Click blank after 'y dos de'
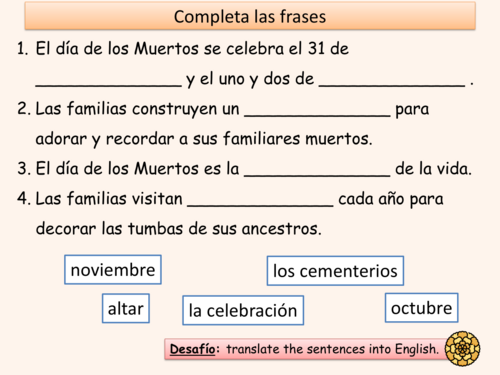Screen dimensions: 500x375 coord(392,86)
